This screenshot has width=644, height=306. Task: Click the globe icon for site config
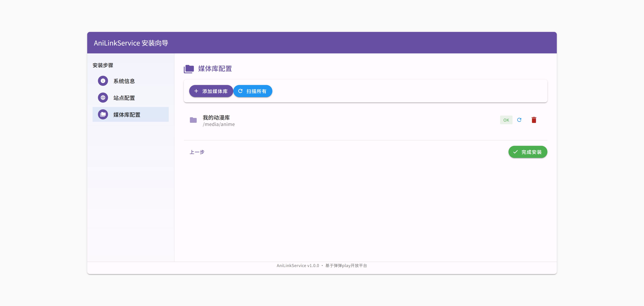(103, 98)
